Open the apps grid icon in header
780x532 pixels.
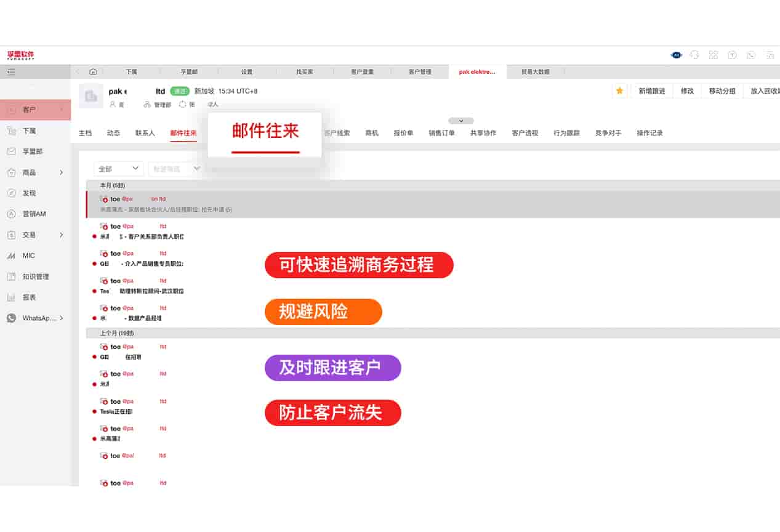pyautogui.click(x=714, y=55)
